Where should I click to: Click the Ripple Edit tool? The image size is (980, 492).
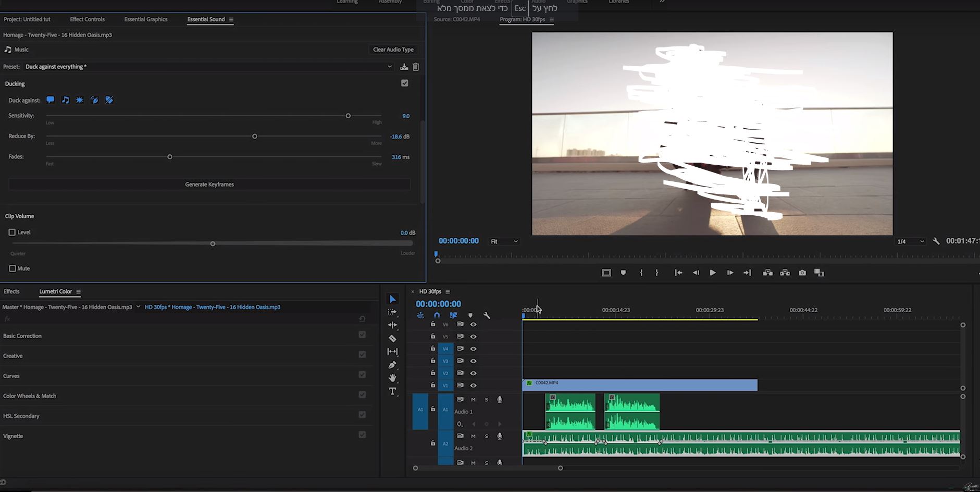[x=392, y=325]
